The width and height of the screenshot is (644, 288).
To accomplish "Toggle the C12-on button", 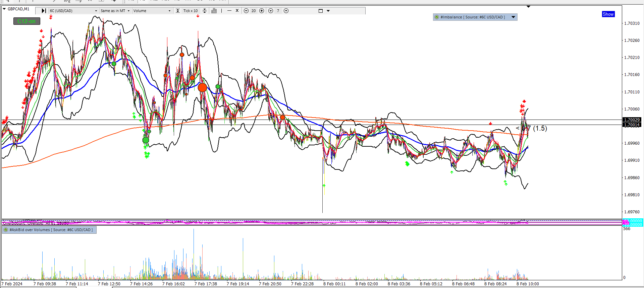I will click(x=26, y=21).
